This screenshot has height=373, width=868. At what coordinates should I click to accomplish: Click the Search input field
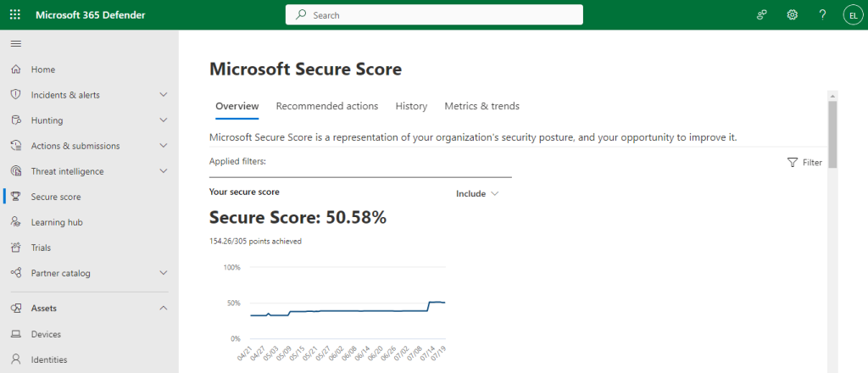point(434,15)
